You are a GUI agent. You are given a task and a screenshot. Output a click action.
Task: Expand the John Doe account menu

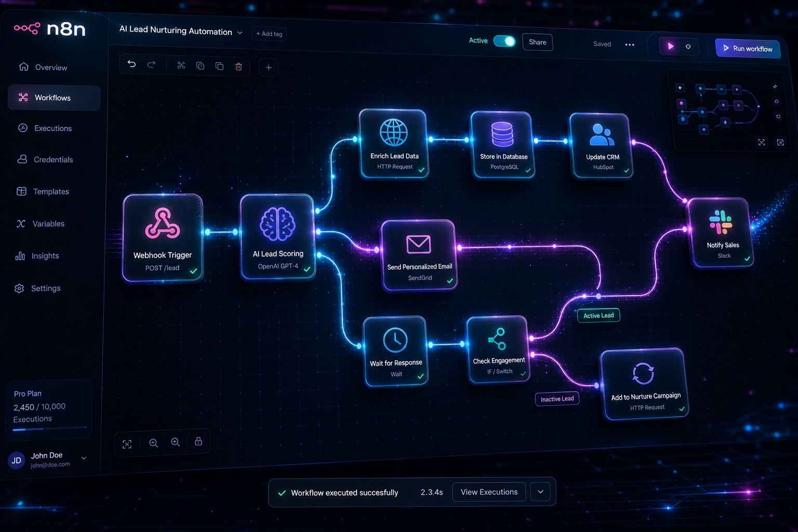click(84, 458)
